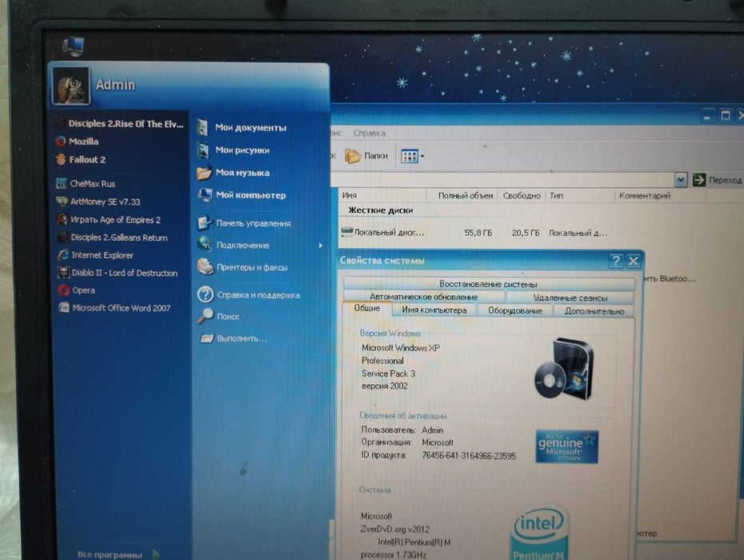The height and width of the screenshot is (560, 744).
Task: Open Мои рисунки folder
Action: click(234, 150)
